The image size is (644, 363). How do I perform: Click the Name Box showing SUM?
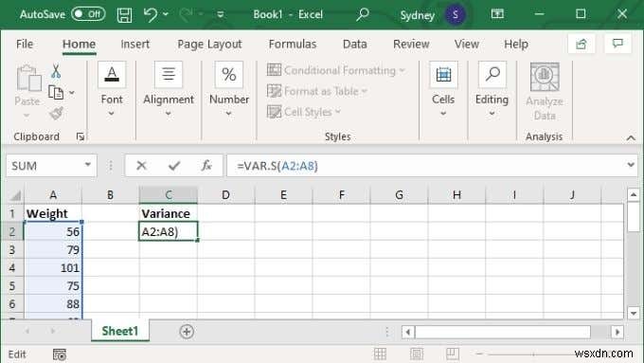pos(45,166)
